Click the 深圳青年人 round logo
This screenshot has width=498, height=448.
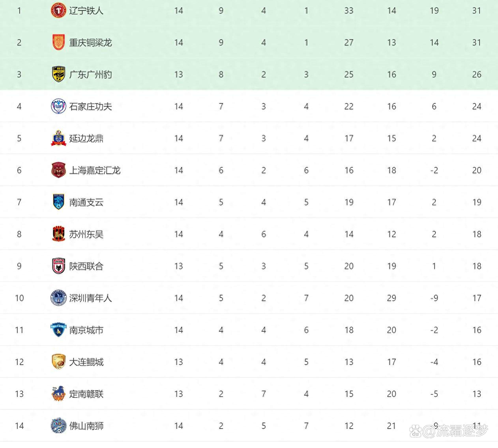click(58, 298)
